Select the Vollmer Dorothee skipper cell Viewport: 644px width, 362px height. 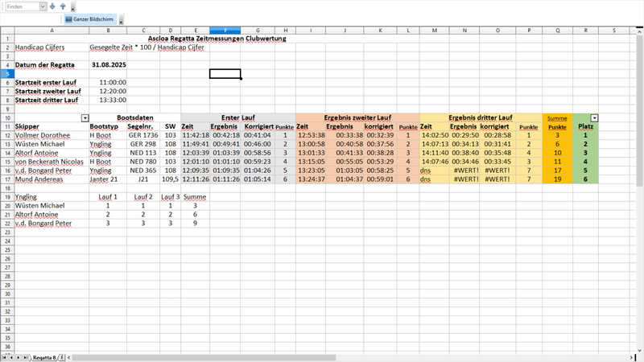(x=52, y=135)
